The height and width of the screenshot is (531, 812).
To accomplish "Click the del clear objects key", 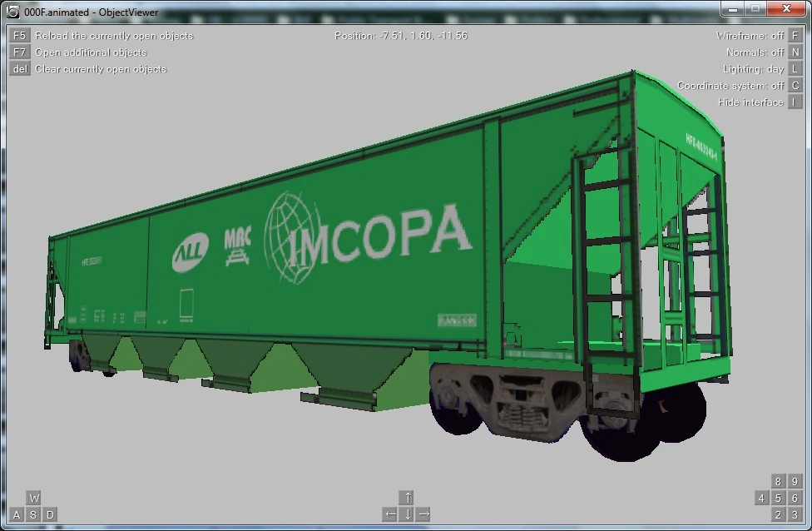I will click(19, 68).
